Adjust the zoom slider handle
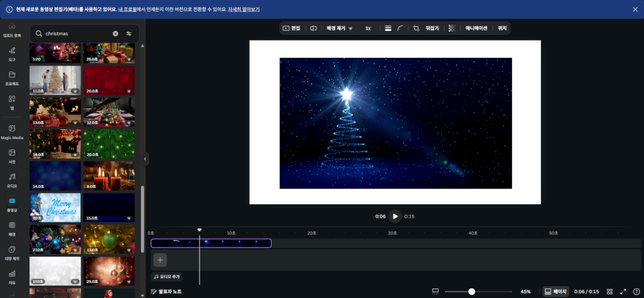This screenshot has height=298, width=644. 471,291
